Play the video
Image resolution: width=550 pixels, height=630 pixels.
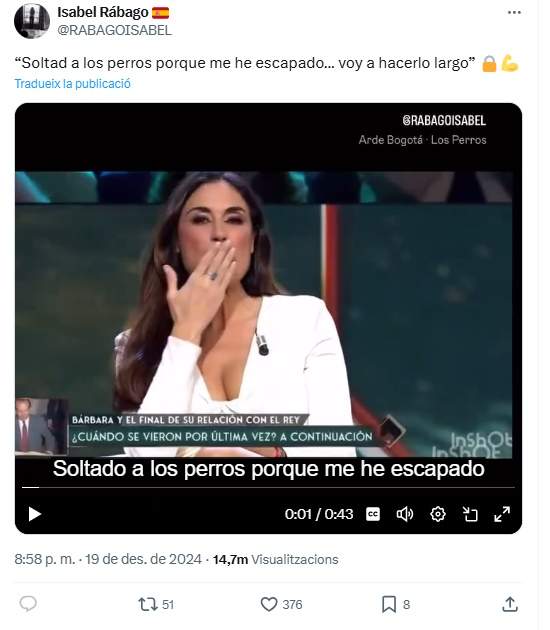coord(35,514)
